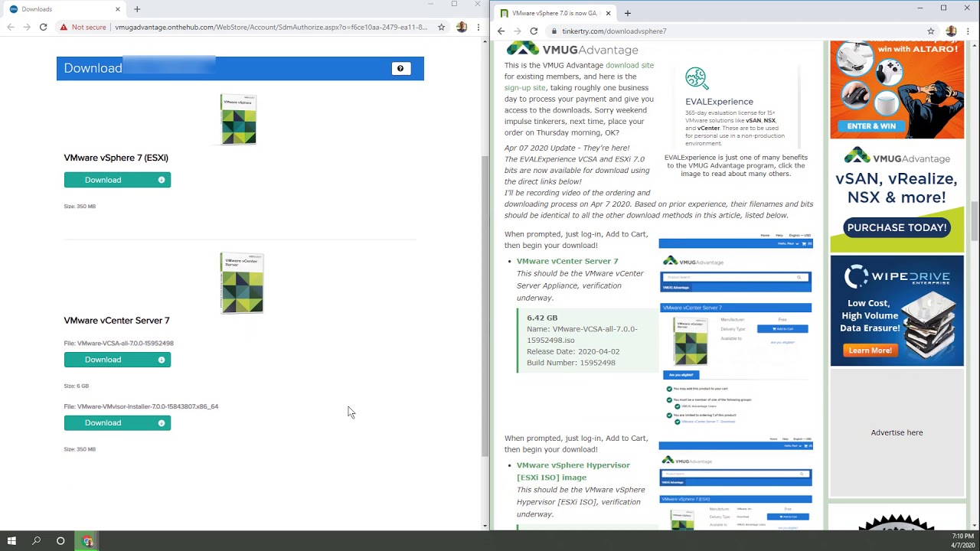
Task: Open VMware vSphere Hypervisor [ESXi ISO] image link
Action: click(x=573, y=471)
